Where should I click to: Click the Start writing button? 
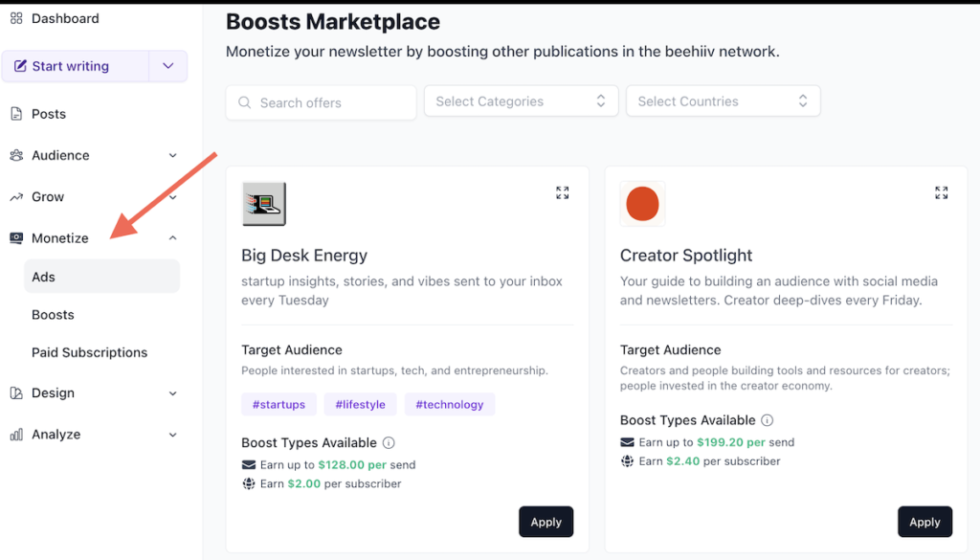76,66
